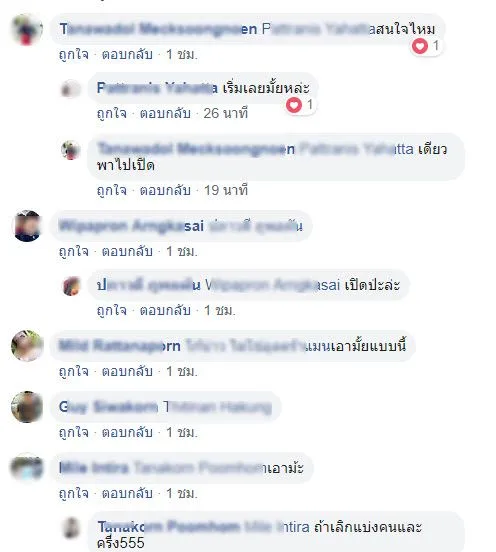Reply to 'เอามั้ะ' comment via ตอบกลับ

coord(127,493)
